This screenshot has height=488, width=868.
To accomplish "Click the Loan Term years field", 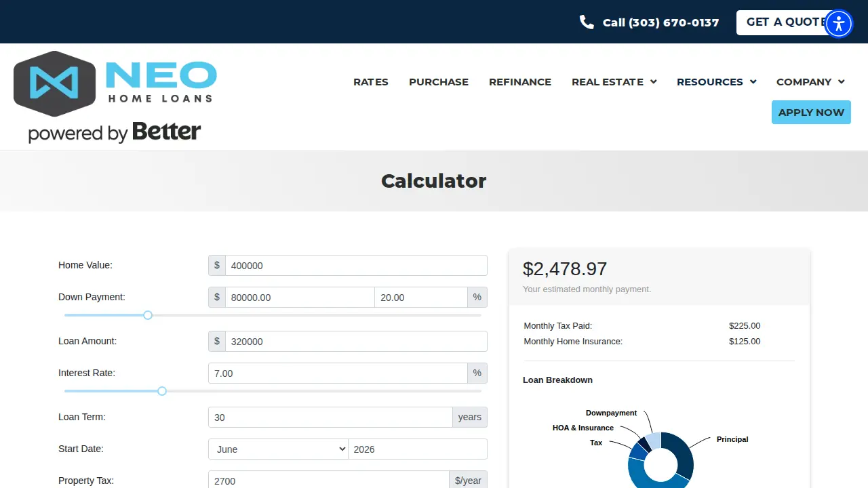I will click(x=330, y=418).
